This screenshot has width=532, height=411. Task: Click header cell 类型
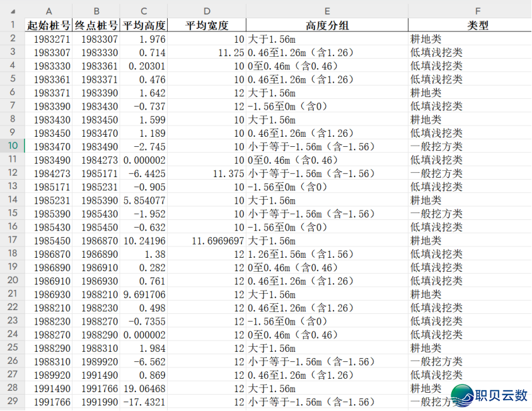click(x=477, y=25)
